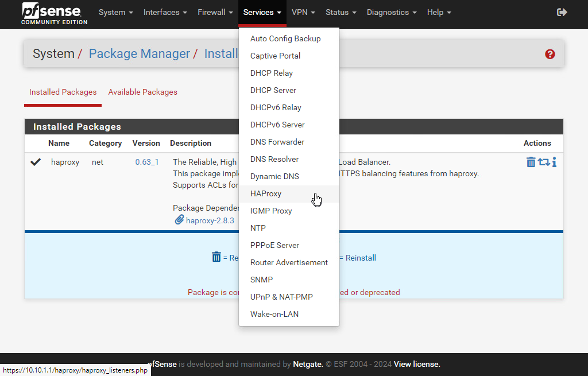Select SNMP in the Services menu
Image resolution: width=588 pixels, height=376 pixels.
[289, 280]
